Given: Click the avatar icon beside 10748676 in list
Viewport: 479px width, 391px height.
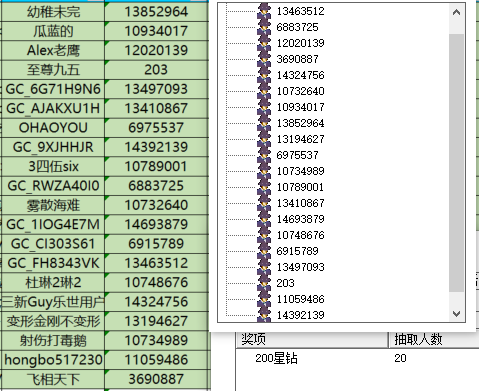Looking at the screenshot, I should (x=264, y=235).
